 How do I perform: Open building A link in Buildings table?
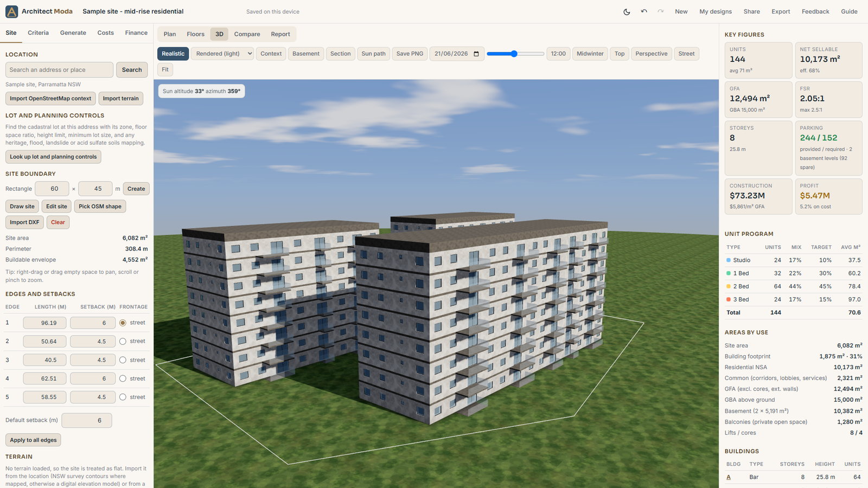click(x=729, y=477)
